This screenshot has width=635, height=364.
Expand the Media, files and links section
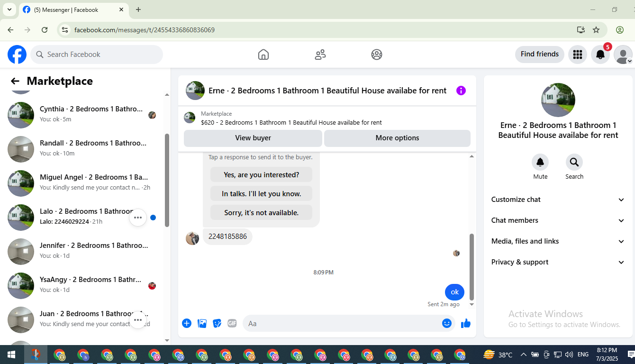[x=558, y=241]
